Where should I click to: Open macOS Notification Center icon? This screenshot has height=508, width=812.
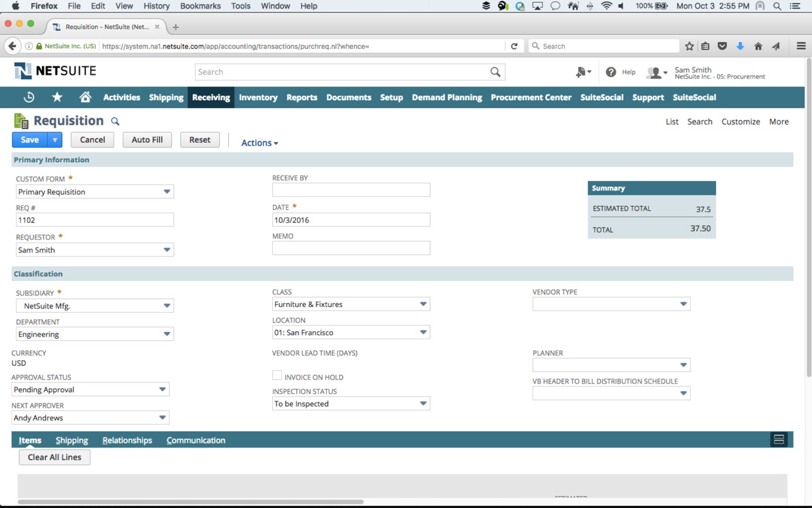point(795,6)
